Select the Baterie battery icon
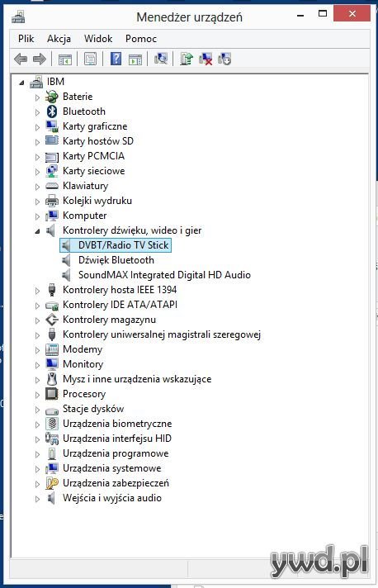 [52, 97]
